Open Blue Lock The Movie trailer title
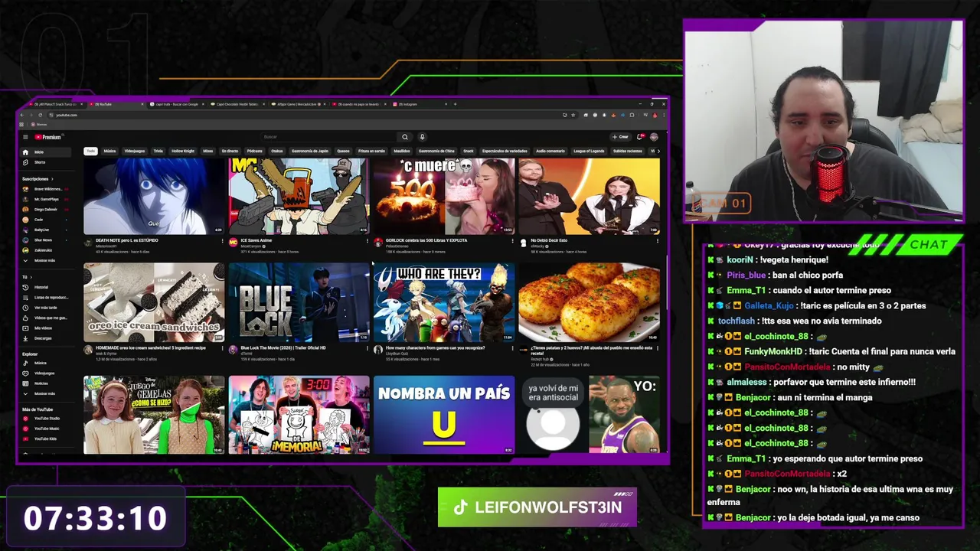Viewport: 980px width, 551px height. pyautogui.click(x=283, y=347)
